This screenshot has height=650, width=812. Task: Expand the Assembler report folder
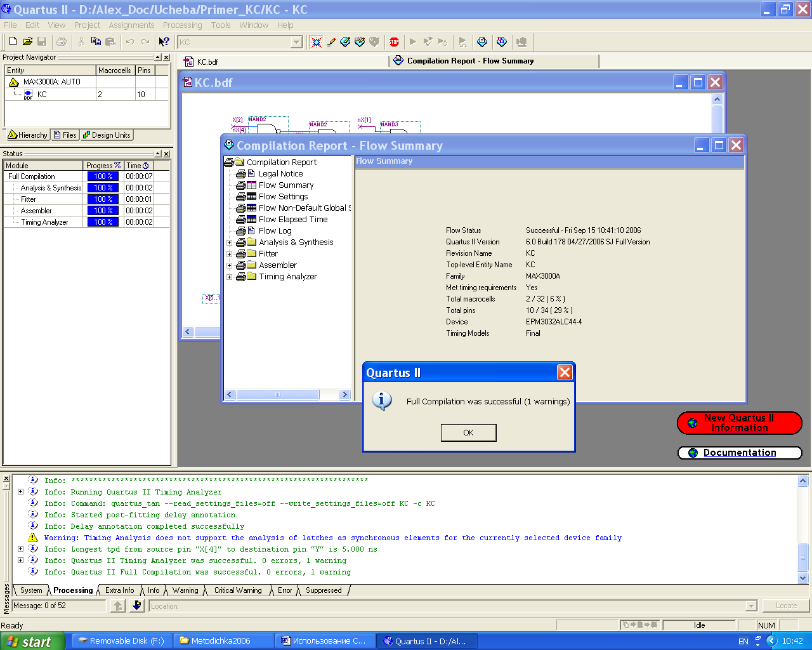click(230, 265)
